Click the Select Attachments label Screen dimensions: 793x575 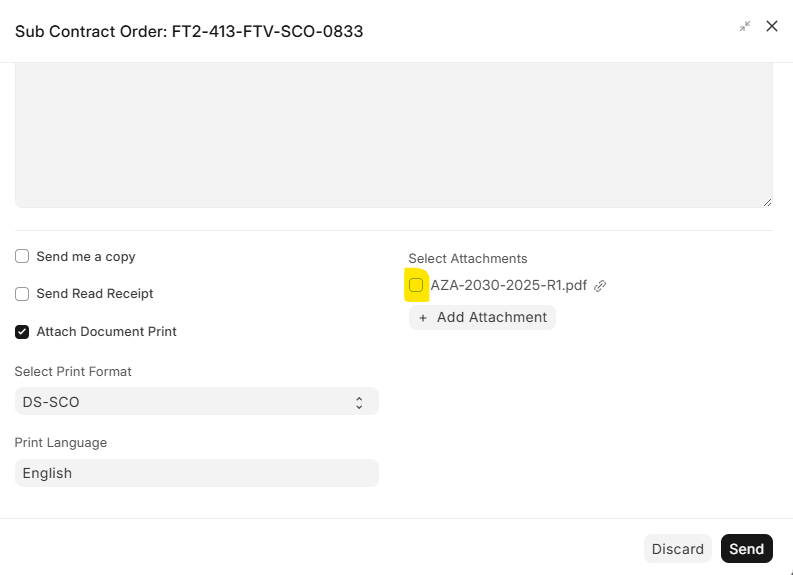point(468,258)
